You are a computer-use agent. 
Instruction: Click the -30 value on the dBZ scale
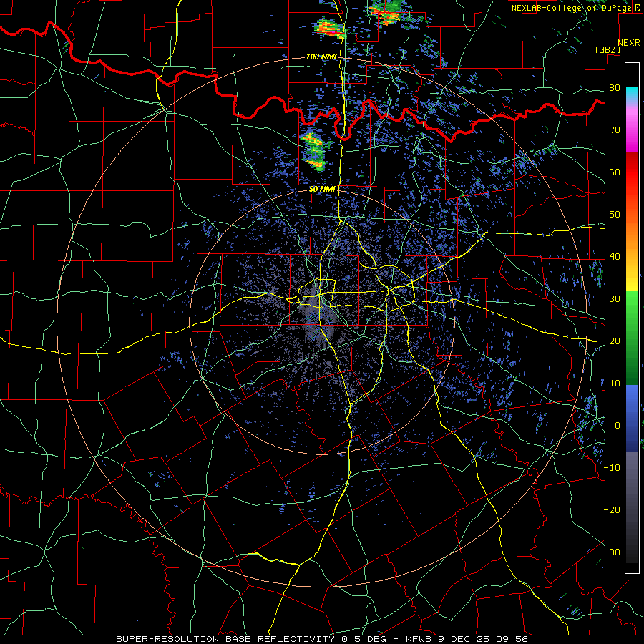pos(612,552)
